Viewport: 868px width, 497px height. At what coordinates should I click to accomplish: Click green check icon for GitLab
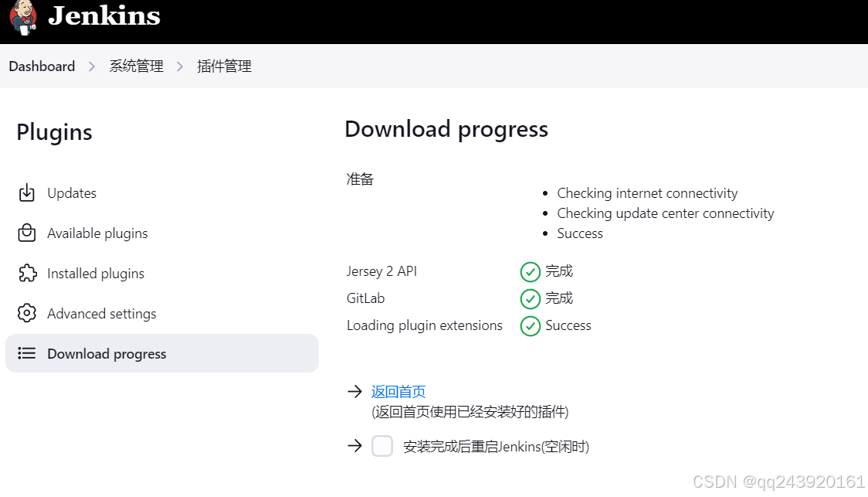[531, 299]
